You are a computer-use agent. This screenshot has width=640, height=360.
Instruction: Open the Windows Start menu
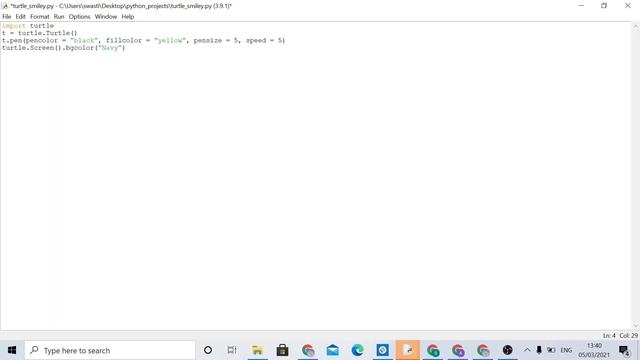coord(12,350)
